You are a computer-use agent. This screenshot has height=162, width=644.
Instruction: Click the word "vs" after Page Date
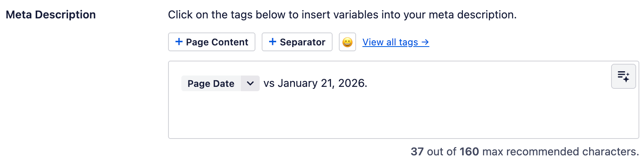point(269,83)
